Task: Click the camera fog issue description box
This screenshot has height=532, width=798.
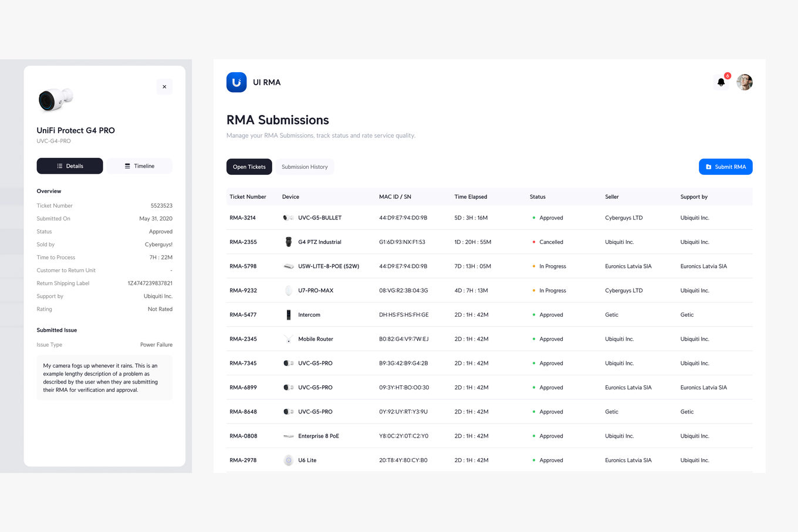Action: click(104, 378)
